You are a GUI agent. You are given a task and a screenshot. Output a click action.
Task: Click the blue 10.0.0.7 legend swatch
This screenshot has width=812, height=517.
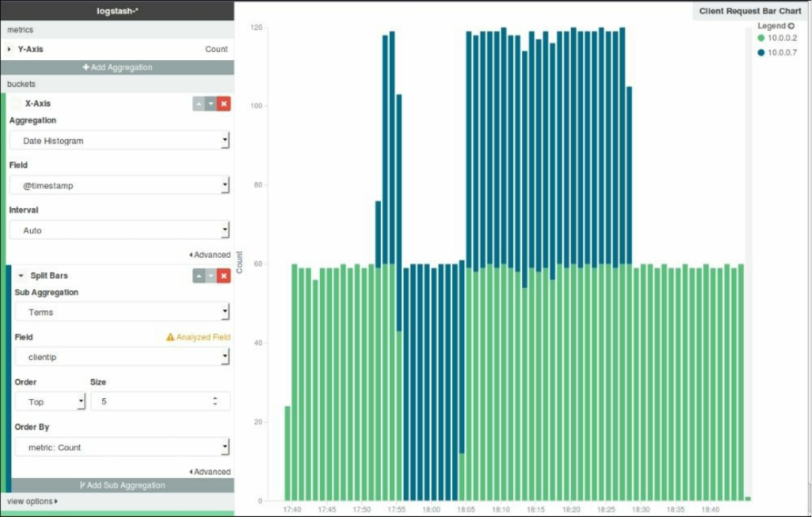(761, 53)
